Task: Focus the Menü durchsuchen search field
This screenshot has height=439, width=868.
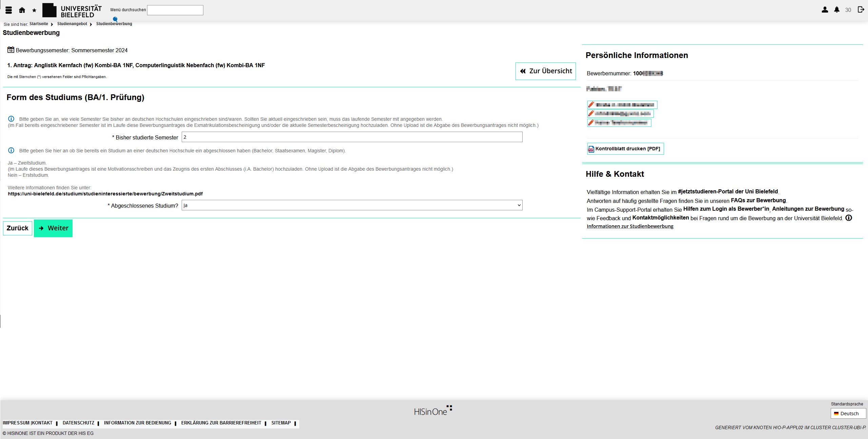Action: point(175,10)
